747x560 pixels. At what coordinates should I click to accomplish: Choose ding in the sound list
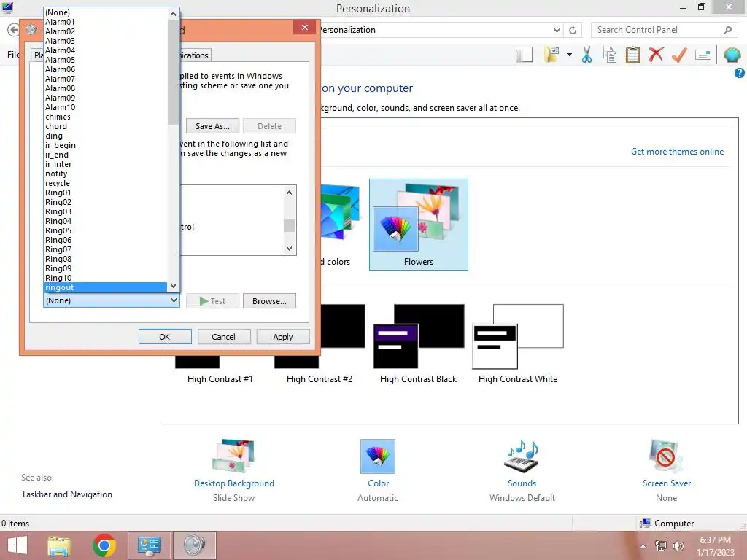tap(105, 136)
